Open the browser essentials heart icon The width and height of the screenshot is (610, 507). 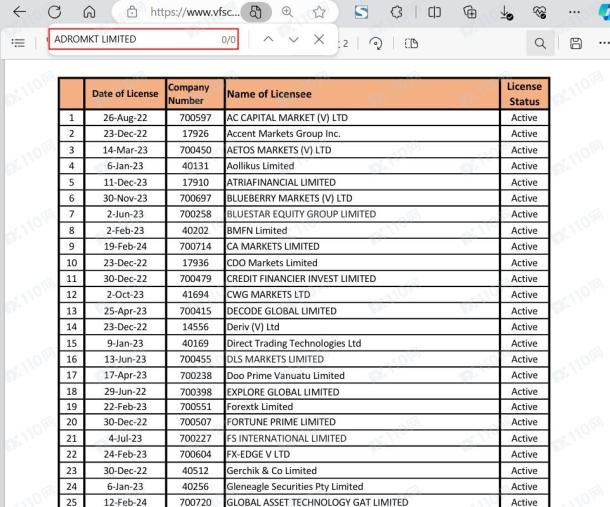click(540, 12)
